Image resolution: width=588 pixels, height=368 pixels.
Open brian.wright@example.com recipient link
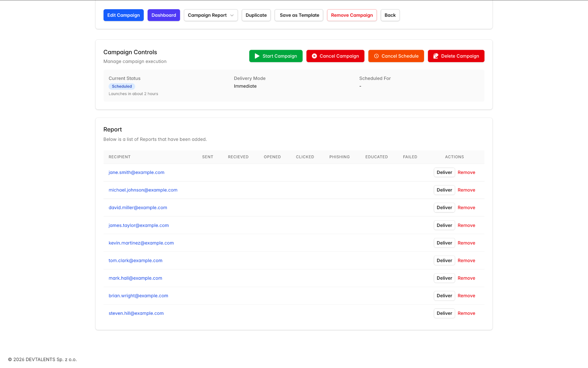[x=138, y=296]
